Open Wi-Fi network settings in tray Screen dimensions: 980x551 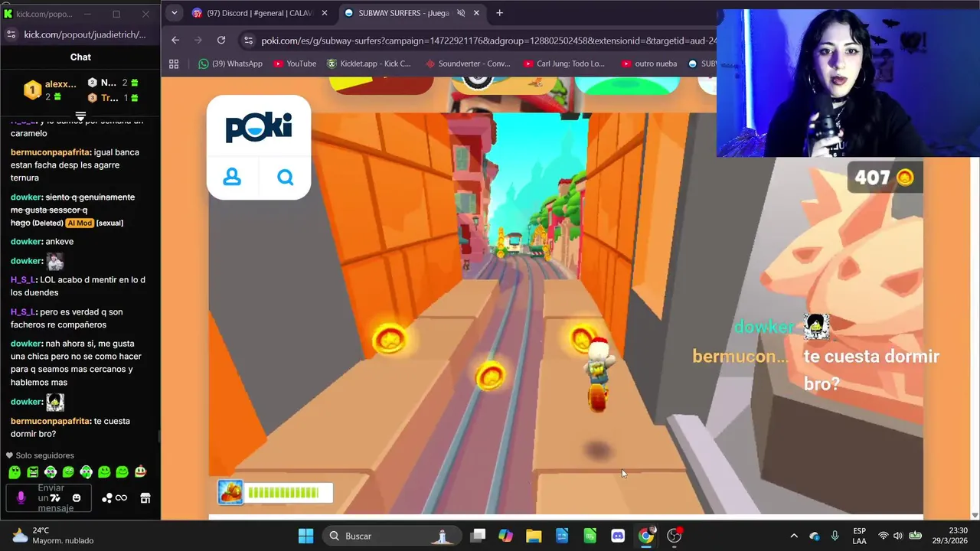[883, 536]
